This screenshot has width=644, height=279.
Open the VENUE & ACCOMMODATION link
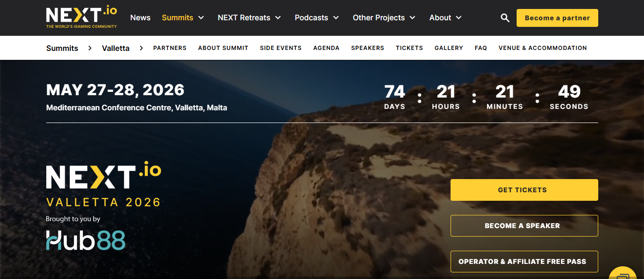coord(543,48)
